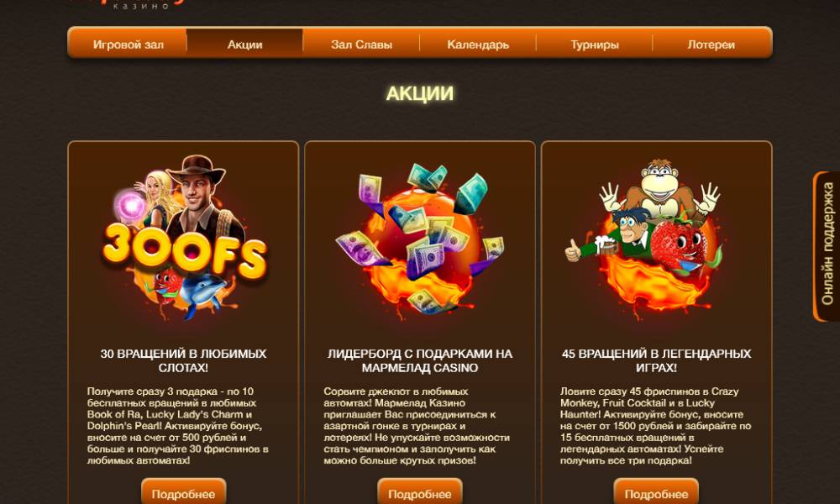Open the Игровой зал tab
Image resolution: width=840 pixels, height=504 pixels.
(x=128, y=44)
